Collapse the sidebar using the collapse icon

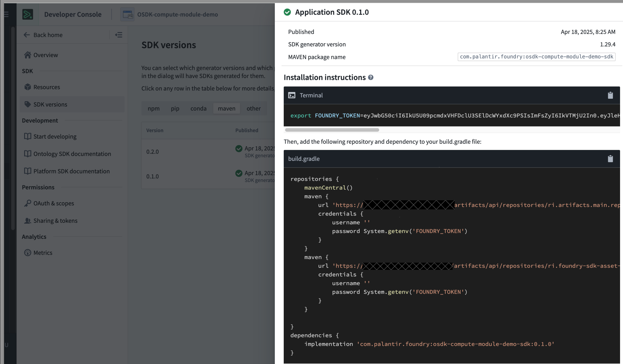click(x=119, y=35)
